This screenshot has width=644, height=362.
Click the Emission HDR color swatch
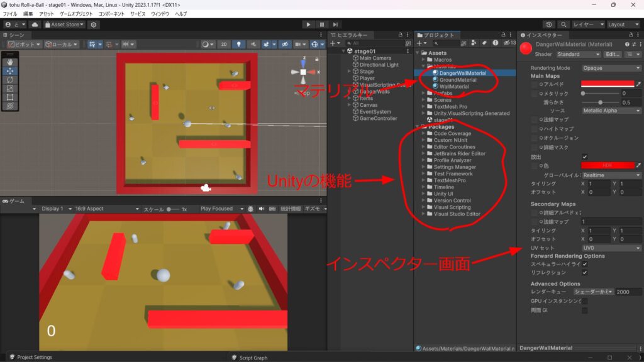pos(608,165)
